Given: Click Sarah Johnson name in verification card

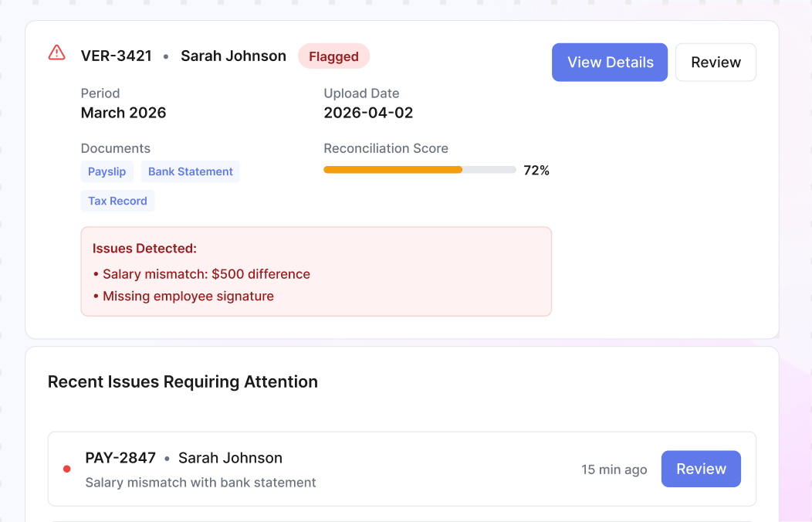Looking at the screenshot, I should pos(233,56).
